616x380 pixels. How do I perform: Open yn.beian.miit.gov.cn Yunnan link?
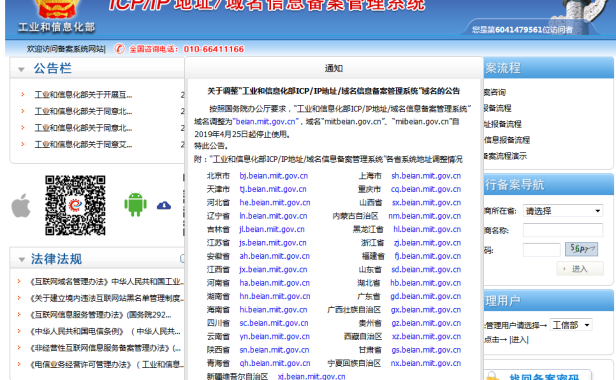[x=275, y=336]
